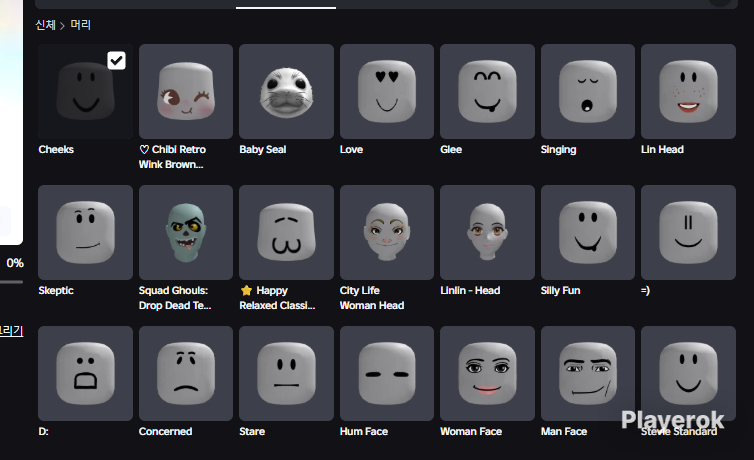
Task: Pick the Love head with heart eyes
Action: coord(387,91)
